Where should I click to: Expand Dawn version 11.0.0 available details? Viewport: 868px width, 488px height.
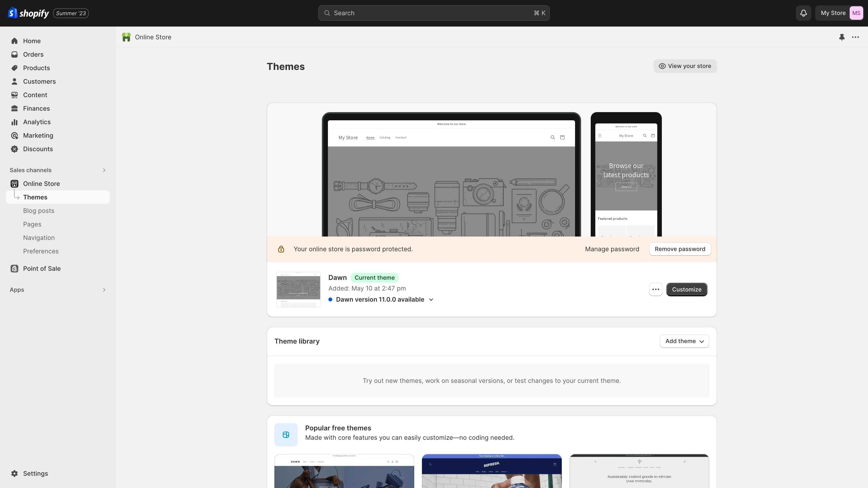431,299
